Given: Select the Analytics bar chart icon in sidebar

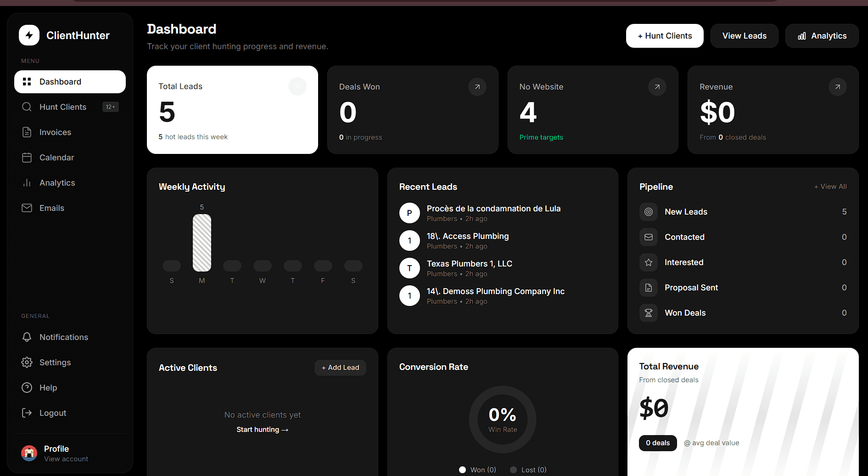Looking at the screenshot, I should [27, 182].
